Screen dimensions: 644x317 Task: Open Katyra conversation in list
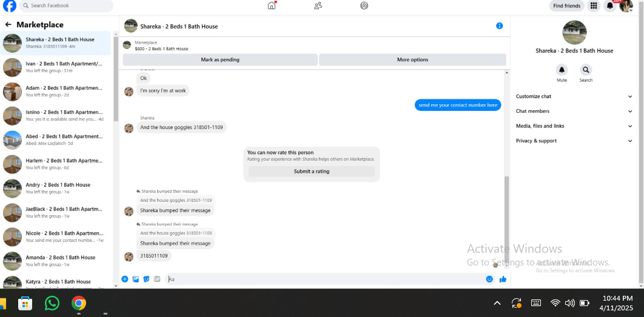(x=55, y=282)
